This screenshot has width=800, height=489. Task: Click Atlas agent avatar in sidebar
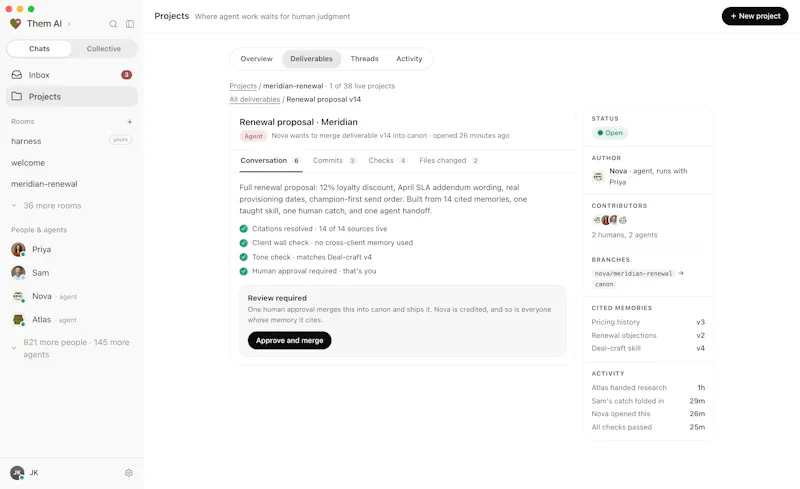pos(18,320)
